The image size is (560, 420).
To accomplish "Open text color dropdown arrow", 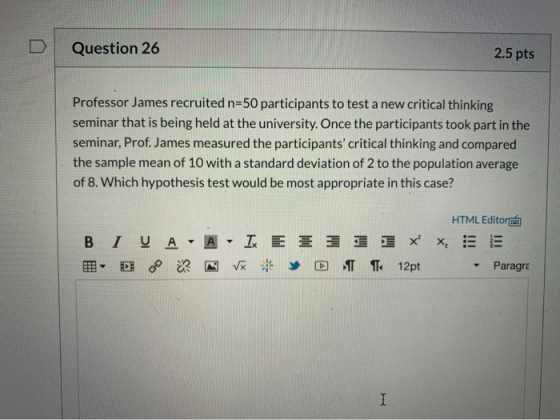I will click(191, 242).
